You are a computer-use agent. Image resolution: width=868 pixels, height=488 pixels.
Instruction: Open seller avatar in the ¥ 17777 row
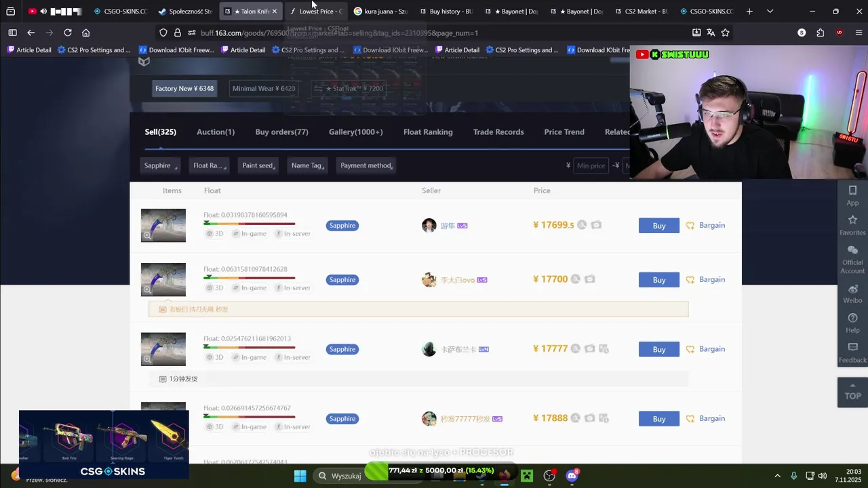click(429, 349)
